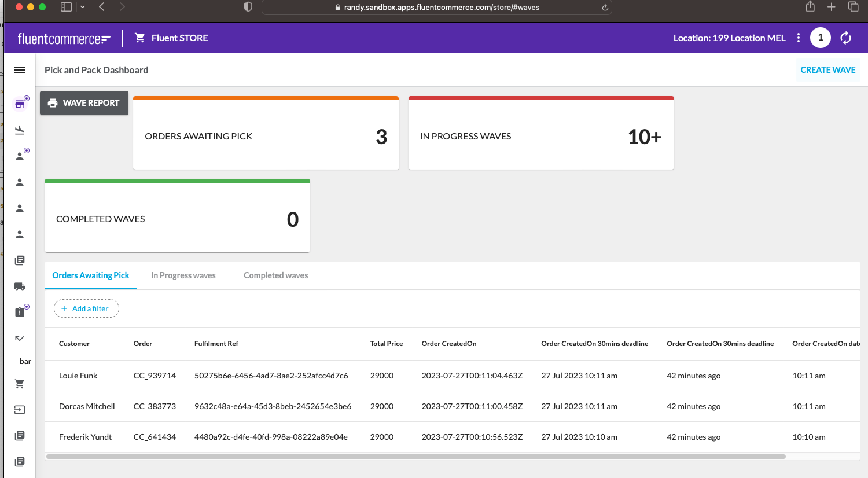Click Add a filter chip
The height and width of the screenshot is (478, 868).
(86, 309)
